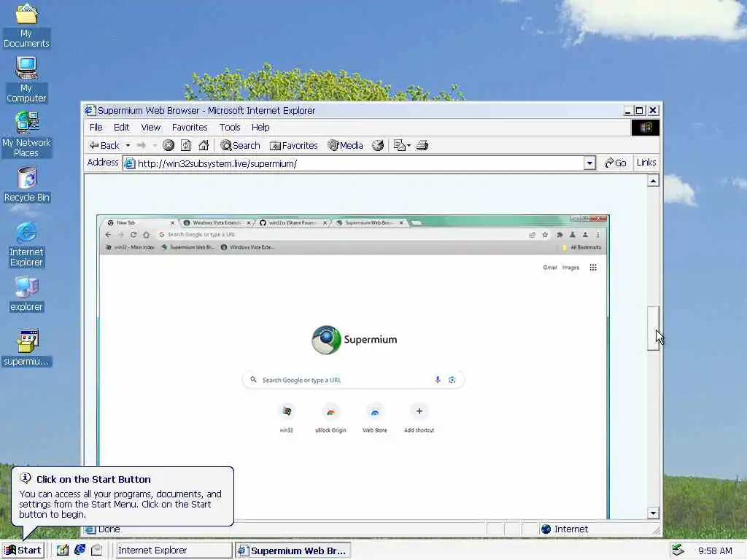Go Back in Internet Explorer

click(x=104, y=145)
